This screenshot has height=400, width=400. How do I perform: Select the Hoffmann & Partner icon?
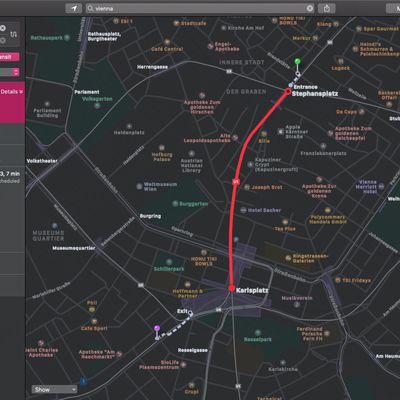(187, 285)
